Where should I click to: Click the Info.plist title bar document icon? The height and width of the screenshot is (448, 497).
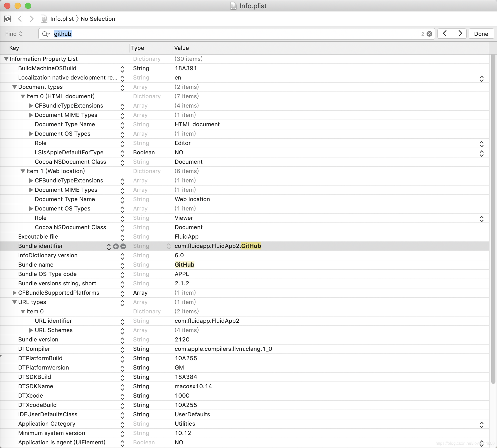(233, 6)
